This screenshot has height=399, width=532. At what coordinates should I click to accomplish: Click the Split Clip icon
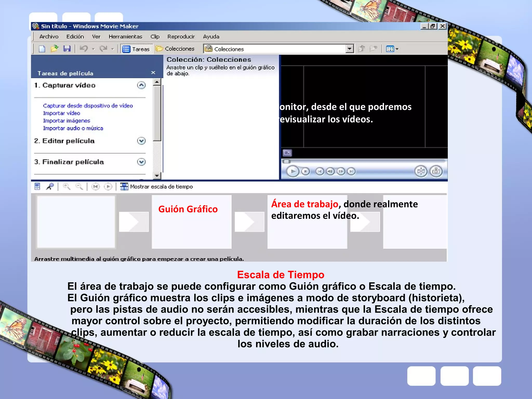pyautogui.click(x=421, y=171)
